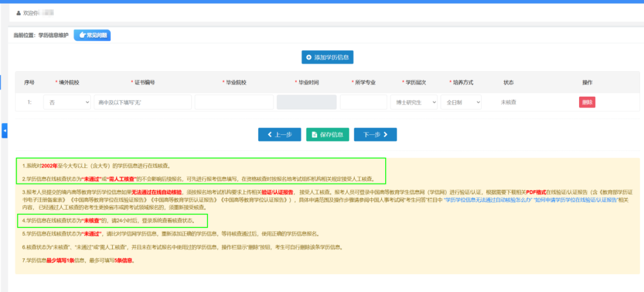This screenshot has width=644, height=292.
Task: Click note 5 about 未通过 status
Action: click(171, 233)
